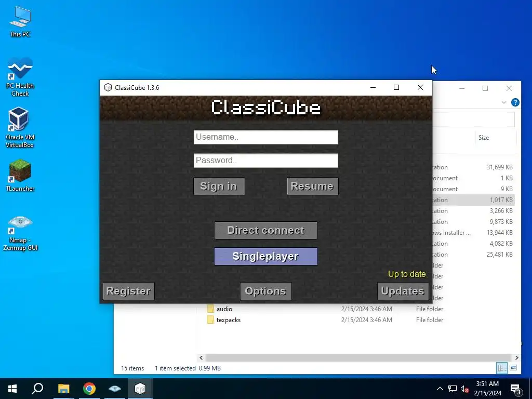Open Google Chrome from taskbar
This screenshot has width=532, height=399.
click(x=89, y=389)
